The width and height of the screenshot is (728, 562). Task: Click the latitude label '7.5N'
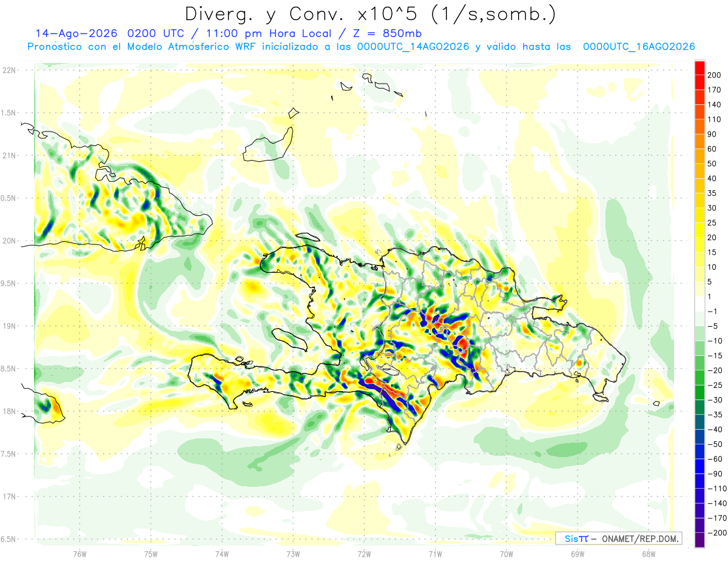9,454
